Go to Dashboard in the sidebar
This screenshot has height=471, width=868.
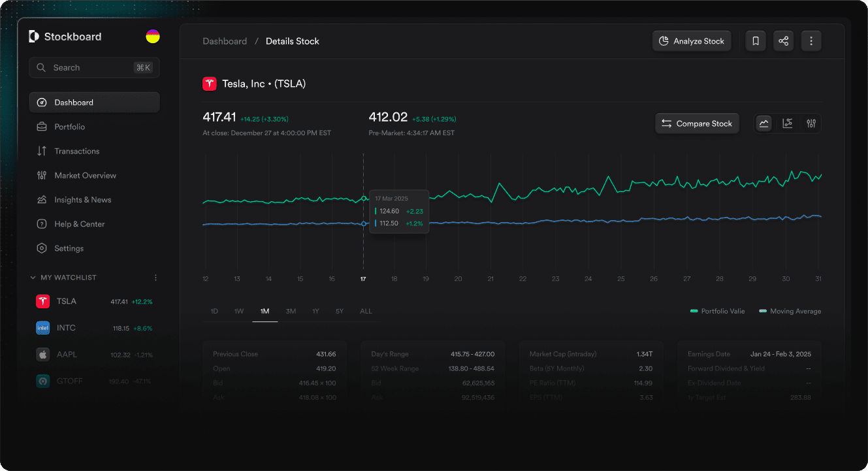pos(94,103)
